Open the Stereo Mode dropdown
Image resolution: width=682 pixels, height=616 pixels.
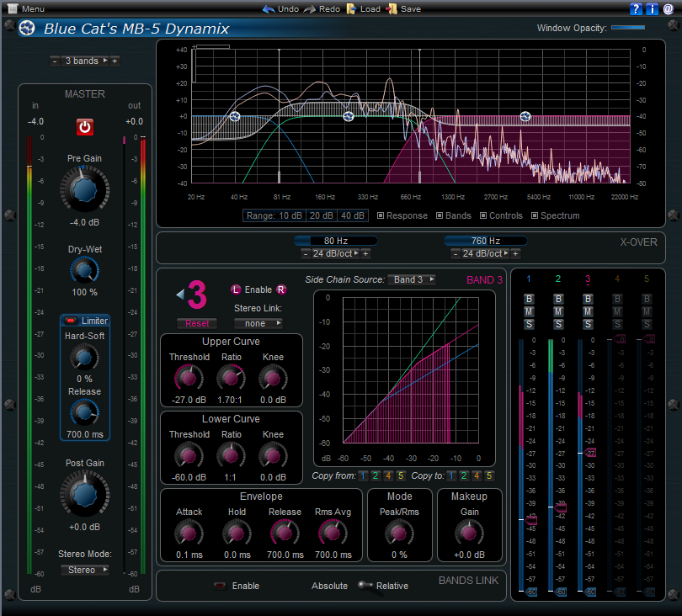tap(85, 570)
